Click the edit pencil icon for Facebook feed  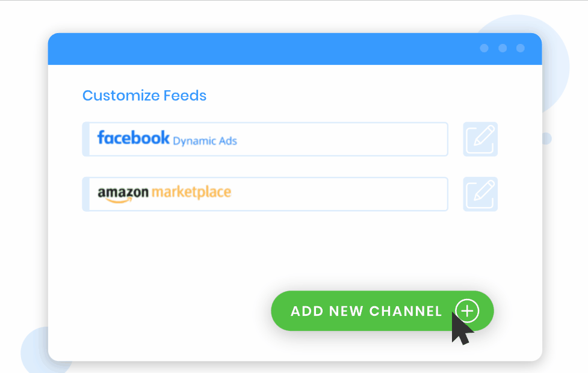pyautogui.click(x=480, y=140)
